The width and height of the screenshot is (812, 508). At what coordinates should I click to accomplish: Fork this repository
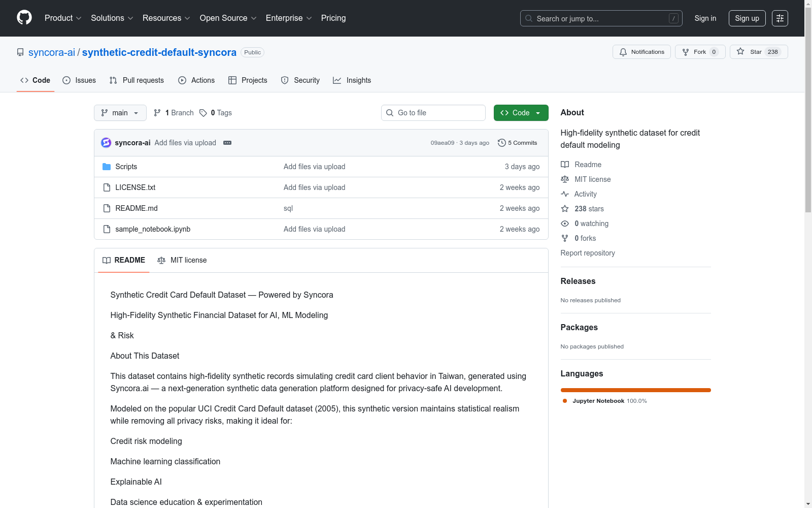point(700,52)
